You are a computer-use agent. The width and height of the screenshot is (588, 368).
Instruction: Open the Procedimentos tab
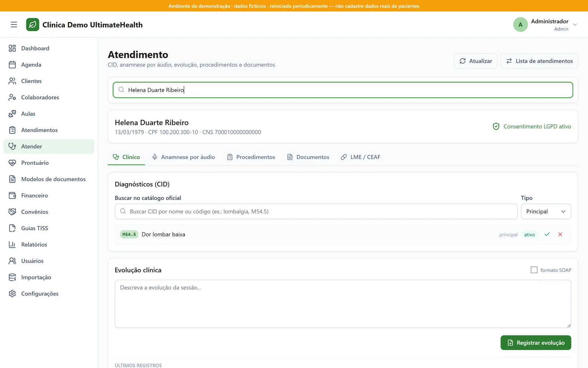pyautogui.click(x=251, y=157)
